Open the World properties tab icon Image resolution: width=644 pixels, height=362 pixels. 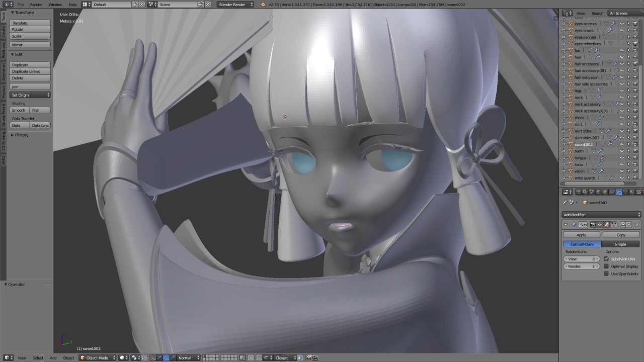tap(598, 192)
